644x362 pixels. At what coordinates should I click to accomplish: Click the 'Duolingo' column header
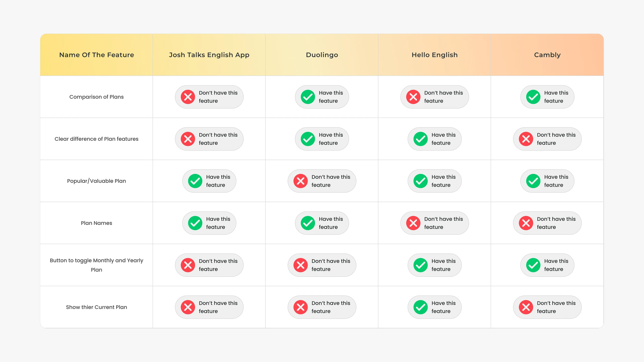click(x=322, y=55)
